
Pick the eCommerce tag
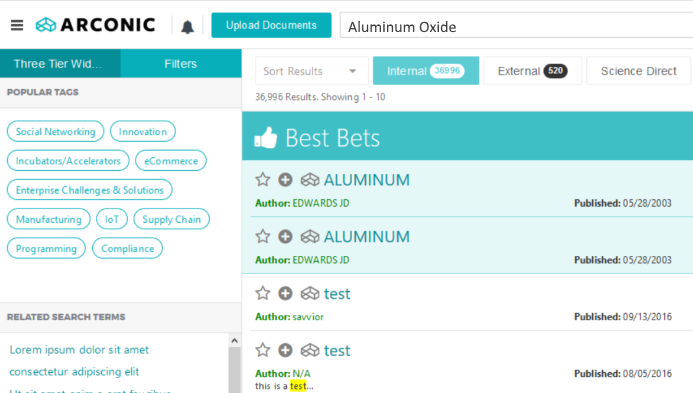pyautogui.click(x=171, y=160)
